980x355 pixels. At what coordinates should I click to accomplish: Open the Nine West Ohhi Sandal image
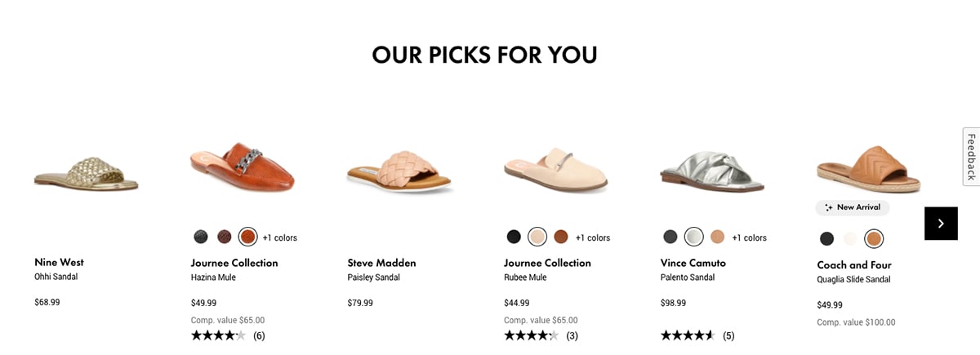pos(87,172)
